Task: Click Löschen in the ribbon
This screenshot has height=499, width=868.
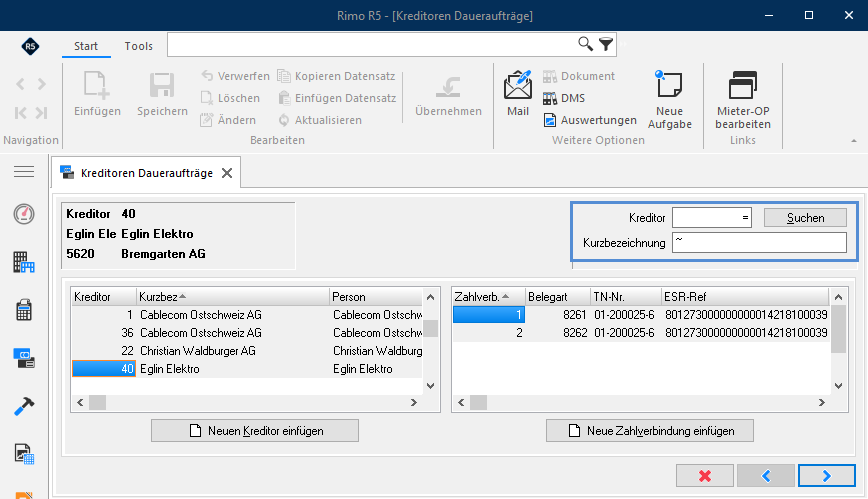Action: click(x=230, y=98)
